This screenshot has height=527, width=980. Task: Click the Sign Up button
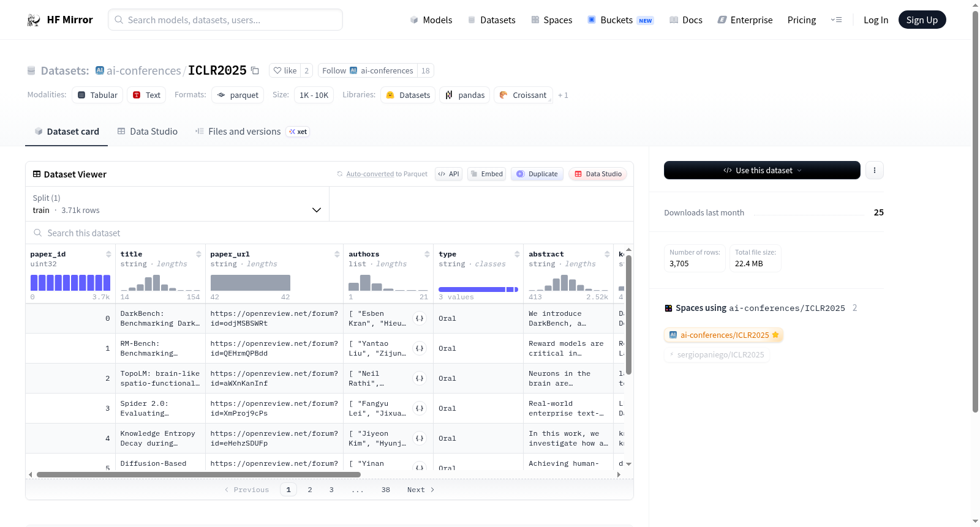tap(922, 20)
